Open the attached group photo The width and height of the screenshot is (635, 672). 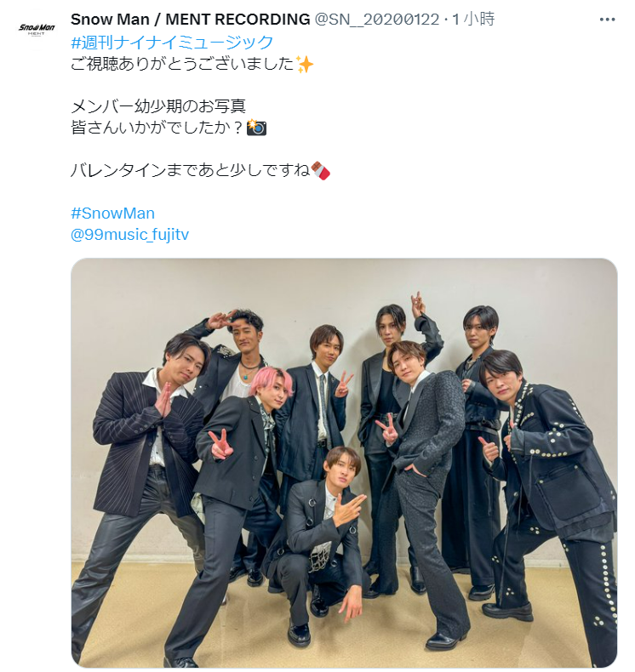click(344, 463)
